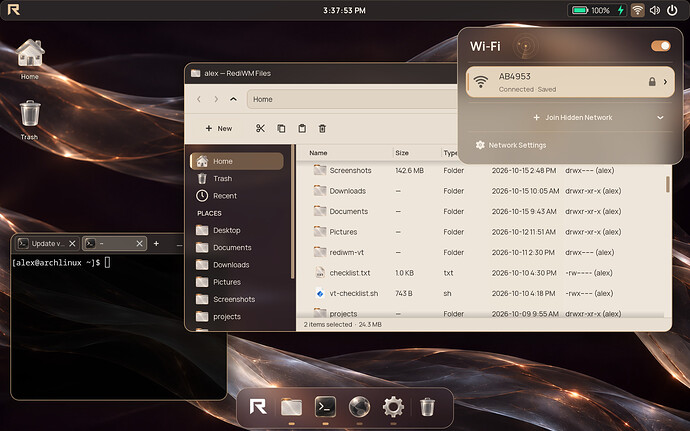Add a new terminal tab
690x431 pixels.
pyautogui.click(x=156, y=243)
